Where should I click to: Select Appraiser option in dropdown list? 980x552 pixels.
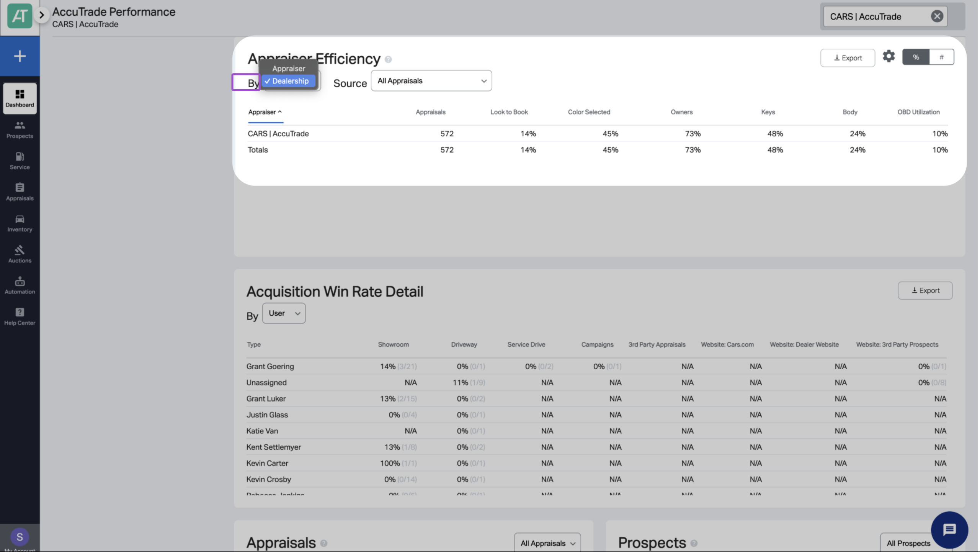289,69
